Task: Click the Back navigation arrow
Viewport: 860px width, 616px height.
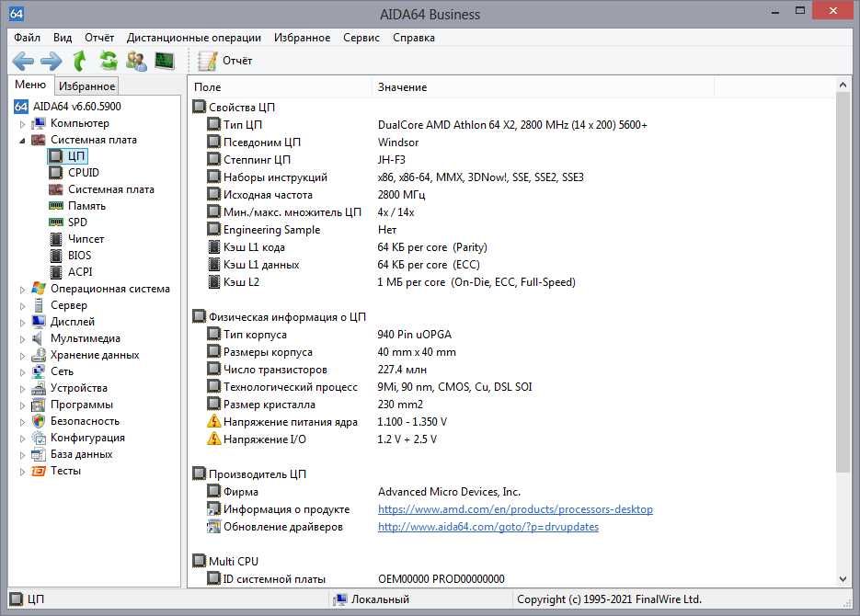Action: tap(23, 61)
